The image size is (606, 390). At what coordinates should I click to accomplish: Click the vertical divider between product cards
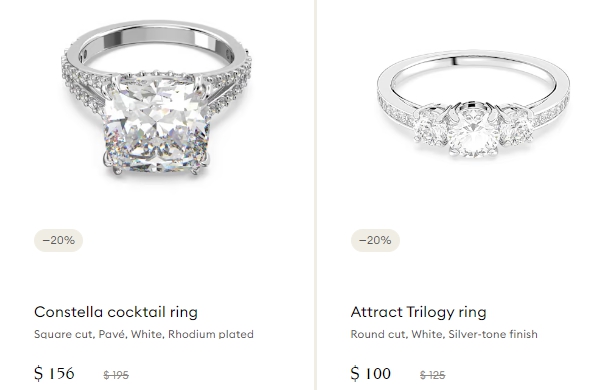[x=316, y=195]
